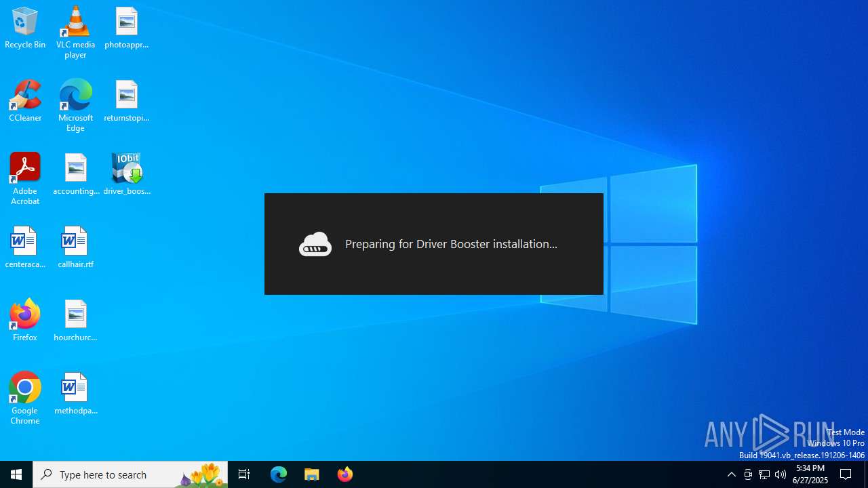Click the network status tray icon

tap(764, 474)
